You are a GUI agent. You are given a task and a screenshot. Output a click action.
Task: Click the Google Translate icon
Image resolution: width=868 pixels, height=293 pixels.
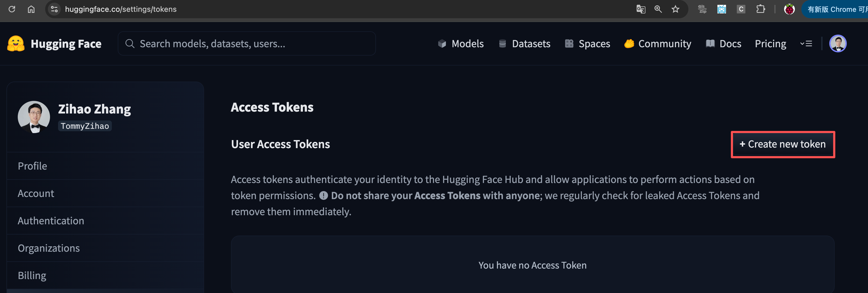click(x=641, y=9)
